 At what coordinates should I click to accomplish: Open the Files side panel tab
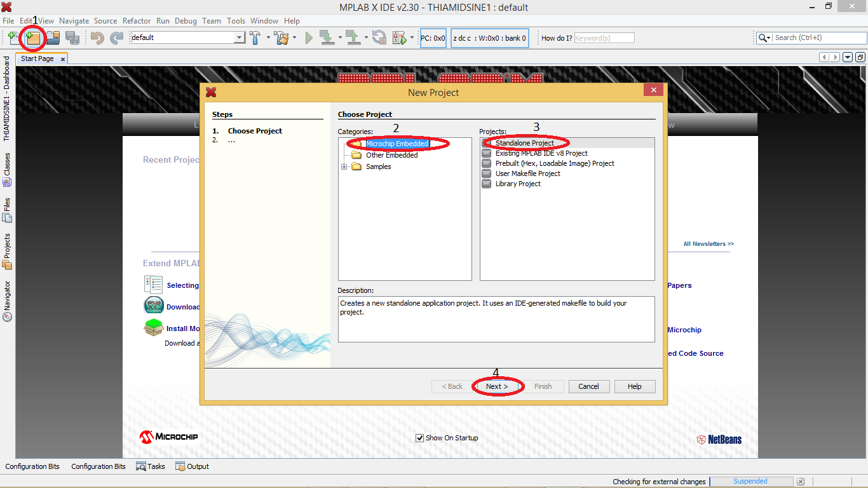(x=7, y=210)
